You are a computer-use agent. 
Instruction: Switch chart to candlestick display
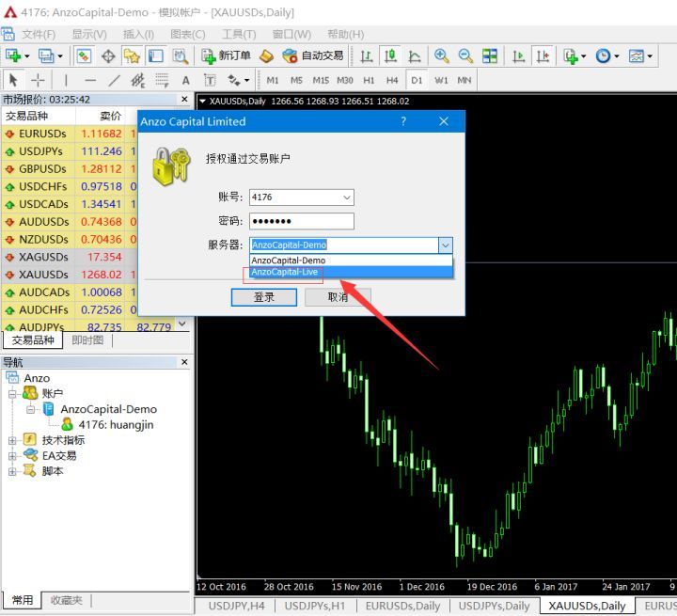pos(390,56)
